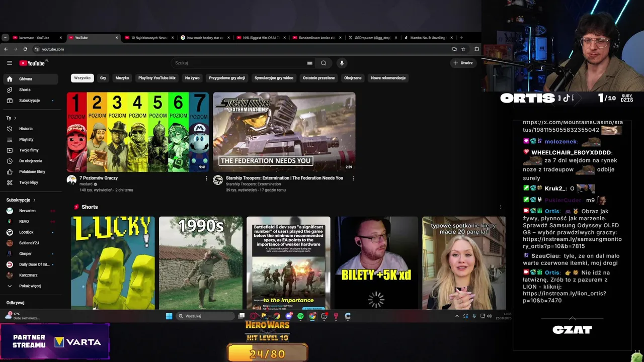644x362 pixels.
Task: Switch to GGDrop.com browser tab
Action: tap(372, 38)
